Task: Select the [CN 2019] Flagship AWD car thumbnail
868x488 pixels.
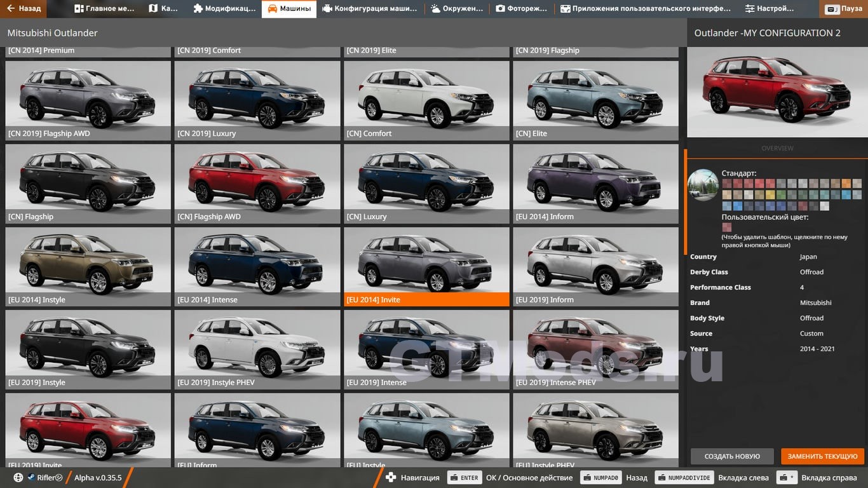Action: pos(88,100)
